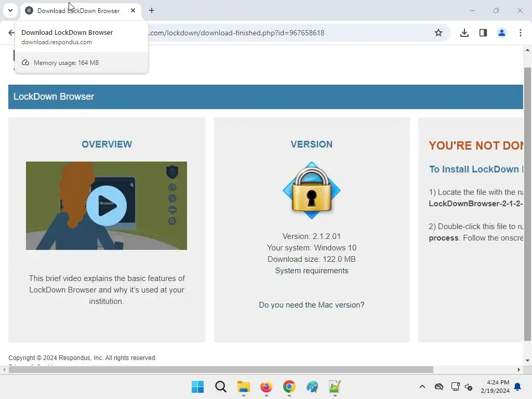Image resolution: width=532 pixels, height=399 pixels.
Task: Go back using the back arrow
Action: pos(11,33)
